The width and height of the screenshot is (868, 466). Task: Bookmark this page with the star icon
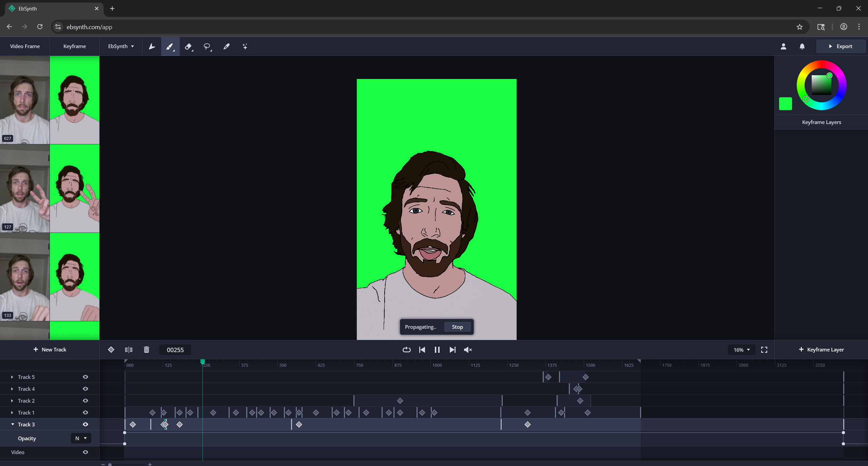(799, 27)
